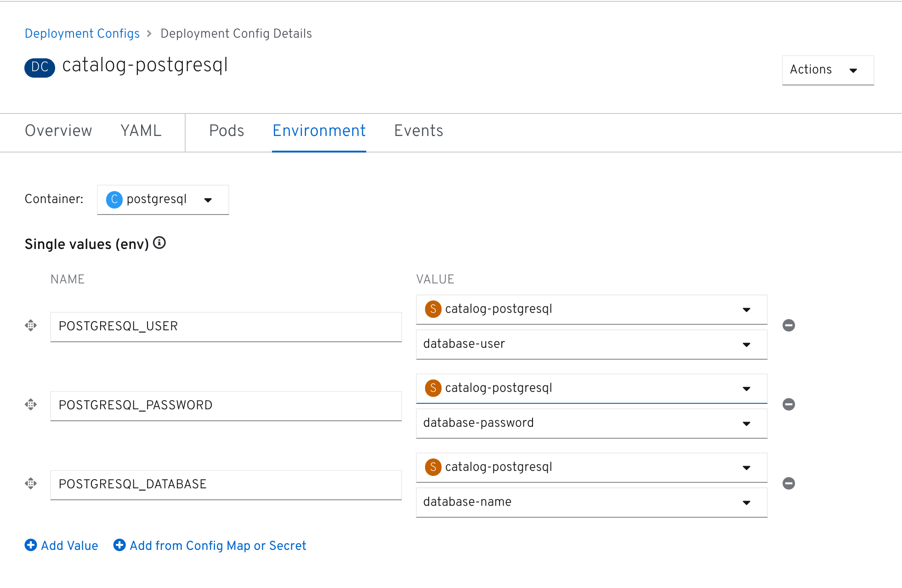Click the drag handle beside POSTGRESQL_PASSWORD
Image resolution: width=902 pixels, height=588 pixels.
tap(31, 405)
